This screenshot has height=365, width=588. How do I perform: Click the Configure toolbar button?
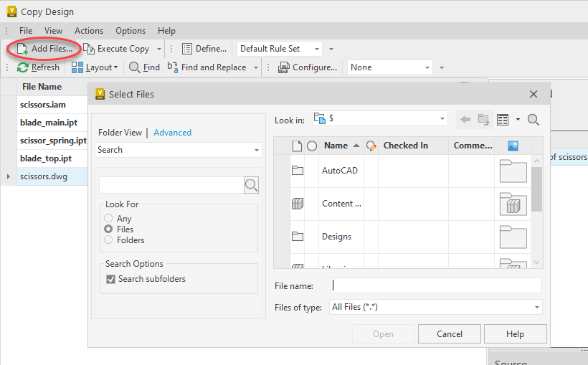(308, 67)
